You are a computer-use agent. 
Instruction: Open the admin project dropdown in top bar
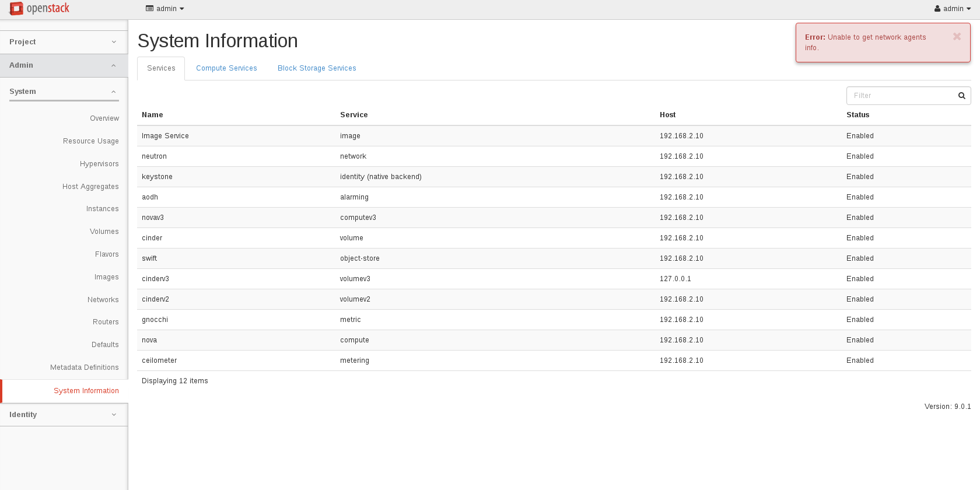click(x=165, y=9)
